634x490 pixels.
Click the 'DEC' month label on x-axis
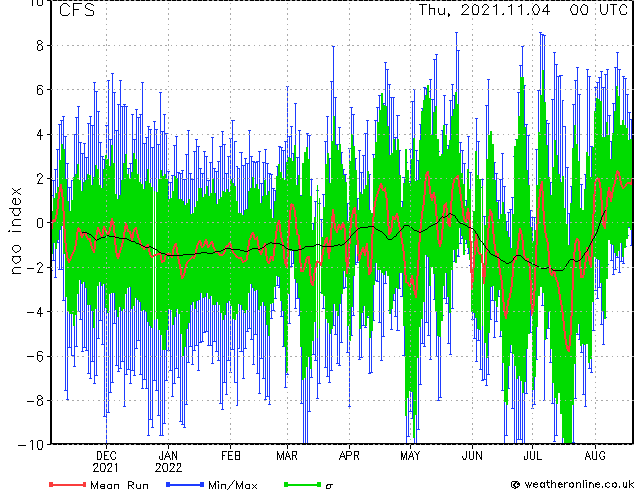point(106,456)
